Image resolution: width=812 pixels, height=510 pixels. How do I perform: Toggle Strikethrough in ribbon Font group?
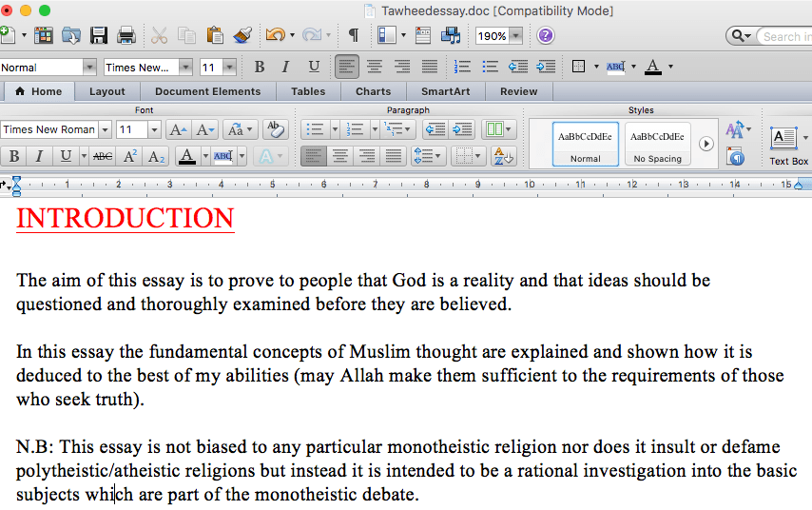[x=103, y=156]
